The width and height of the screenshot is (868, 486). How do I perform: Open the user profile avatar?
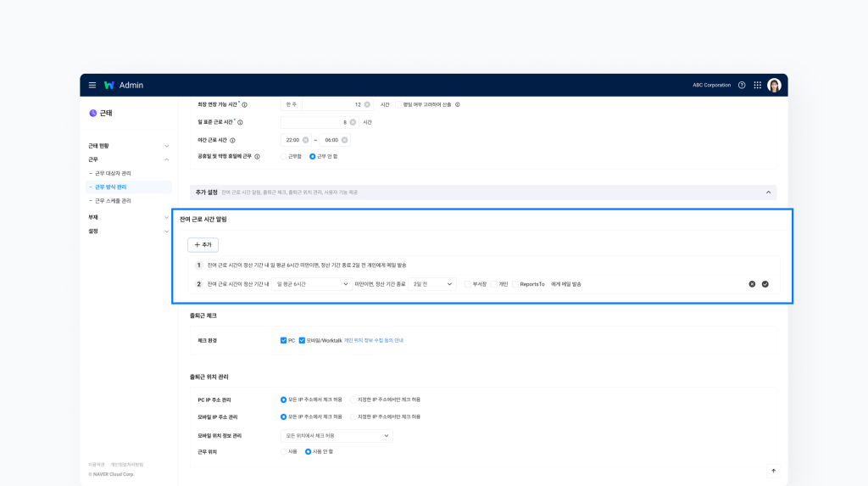[774, 85]
